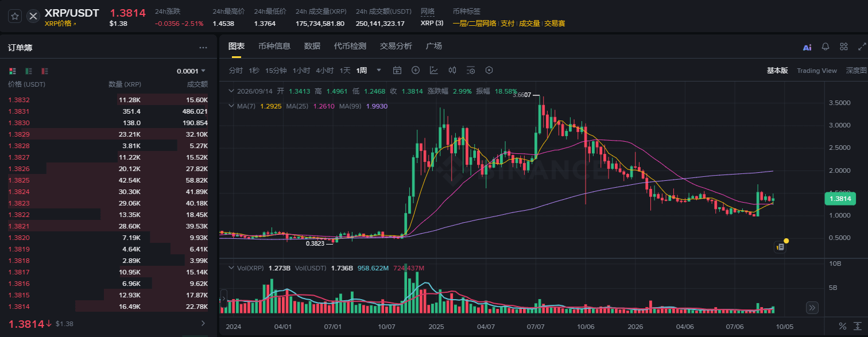Viewport: 868px width, 337px height.
Task: Add XRP/USDT to favorites with star icon
Action: tap(15, 16)
